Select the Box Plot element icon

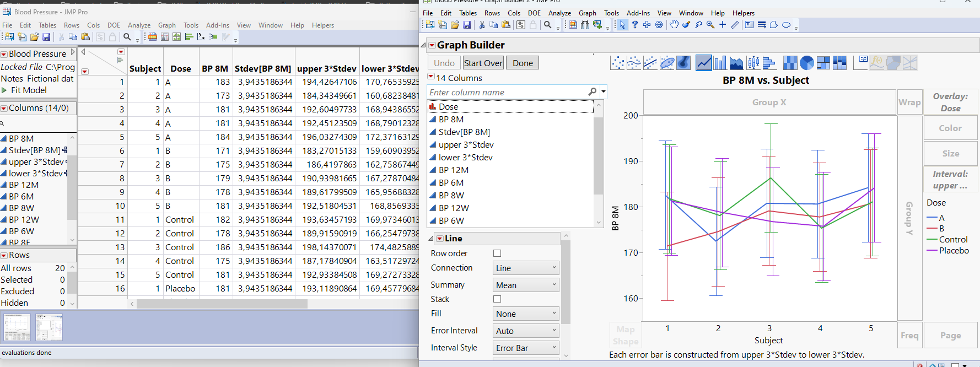pos(753,63)
